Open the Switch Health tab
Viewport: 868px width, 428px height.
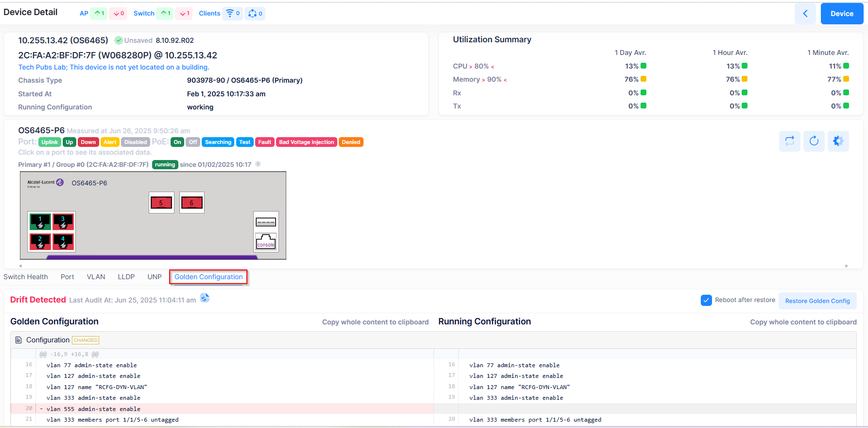pyautogui.click(x=26, y=277)
